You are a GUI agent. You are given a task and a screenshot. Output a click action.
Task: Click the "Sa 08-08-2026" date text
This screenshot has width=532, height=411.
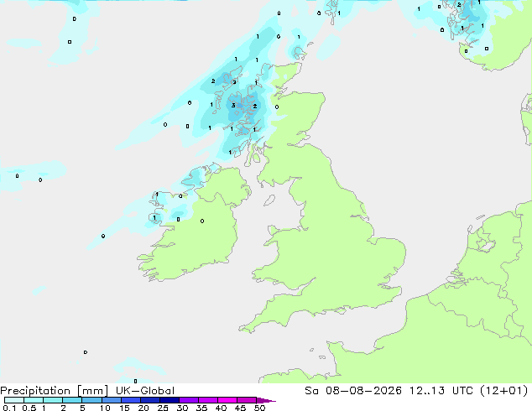click(353, 391)
